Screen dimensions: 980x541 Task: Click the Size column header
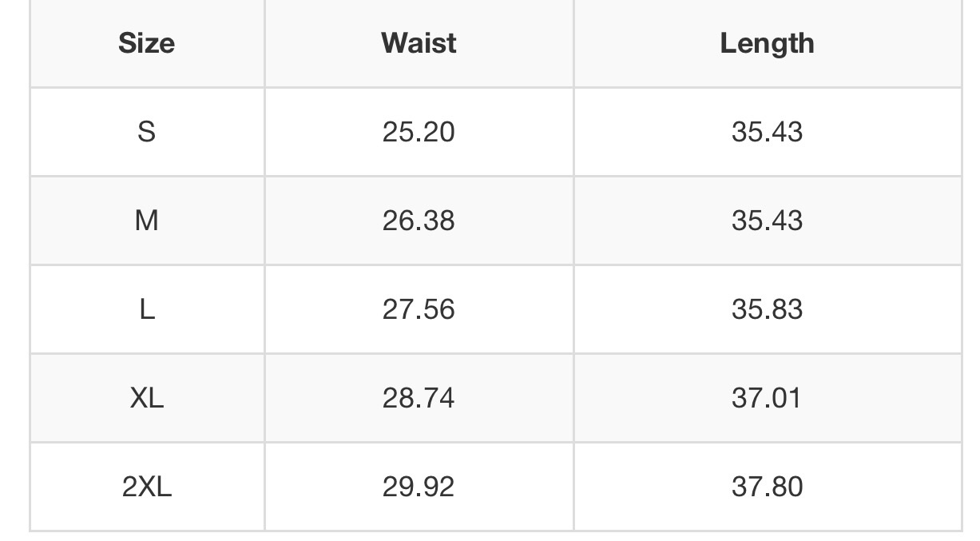point(146,43)
